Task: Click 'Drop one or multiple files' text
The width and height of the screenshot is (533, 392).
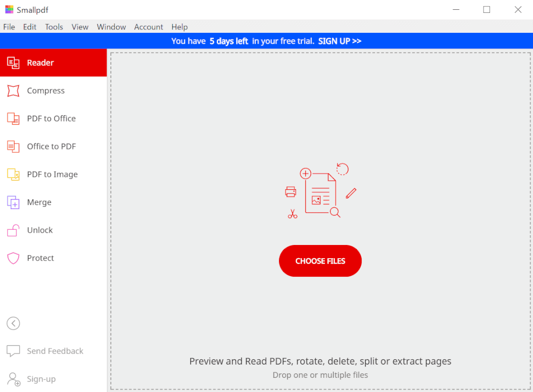Action: (x=320, y=375)
